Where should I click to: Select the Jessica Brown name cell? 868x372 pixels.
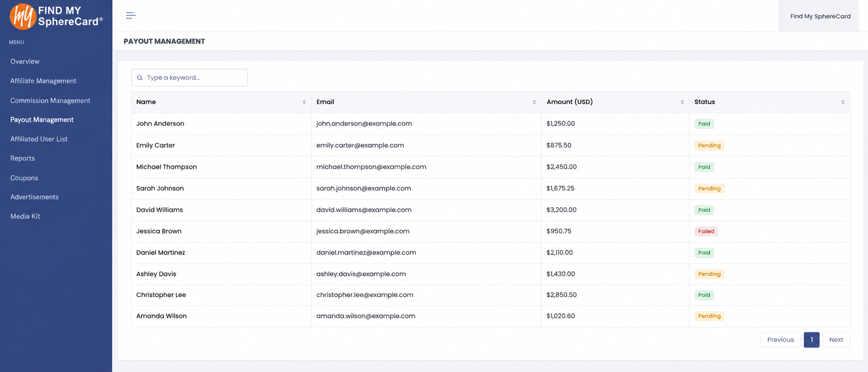221,232
